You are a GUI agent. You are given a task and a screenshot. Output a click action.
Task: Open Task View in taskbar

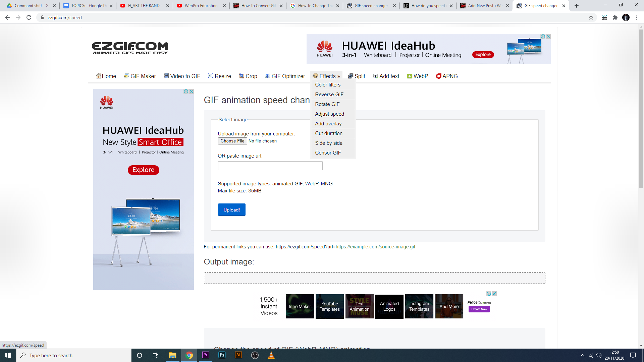tap(156, 355)
